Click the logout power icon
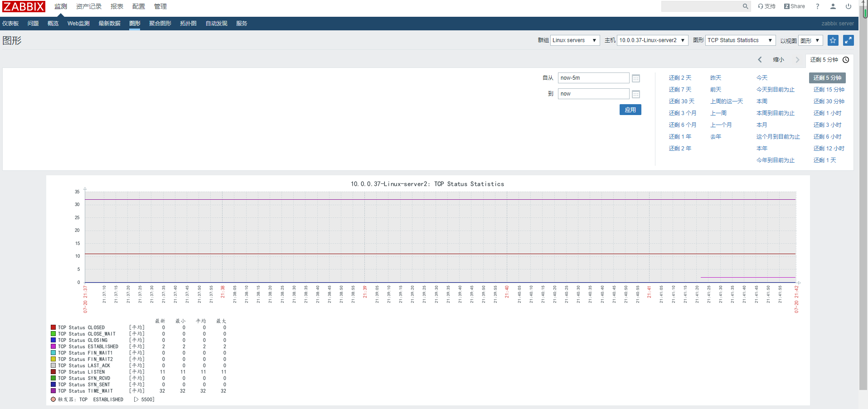 coord(849,6)
